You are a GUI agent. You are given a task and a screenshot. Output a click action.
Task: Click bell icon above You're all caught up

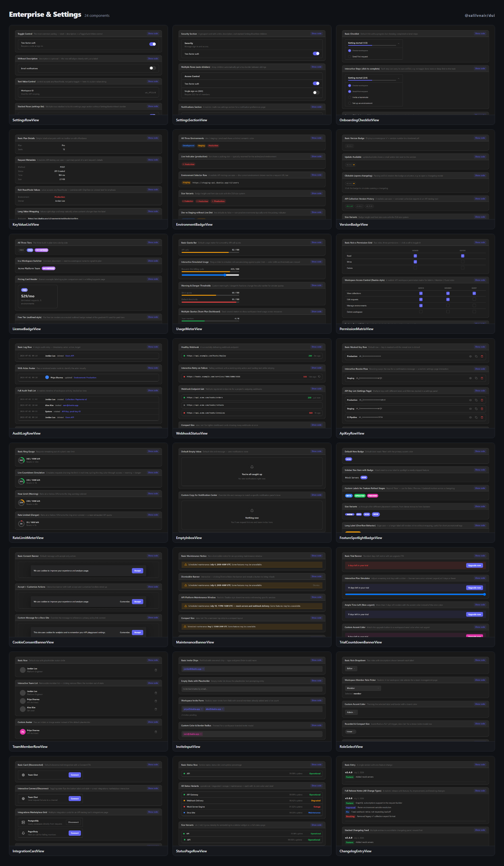pos(252,467)
